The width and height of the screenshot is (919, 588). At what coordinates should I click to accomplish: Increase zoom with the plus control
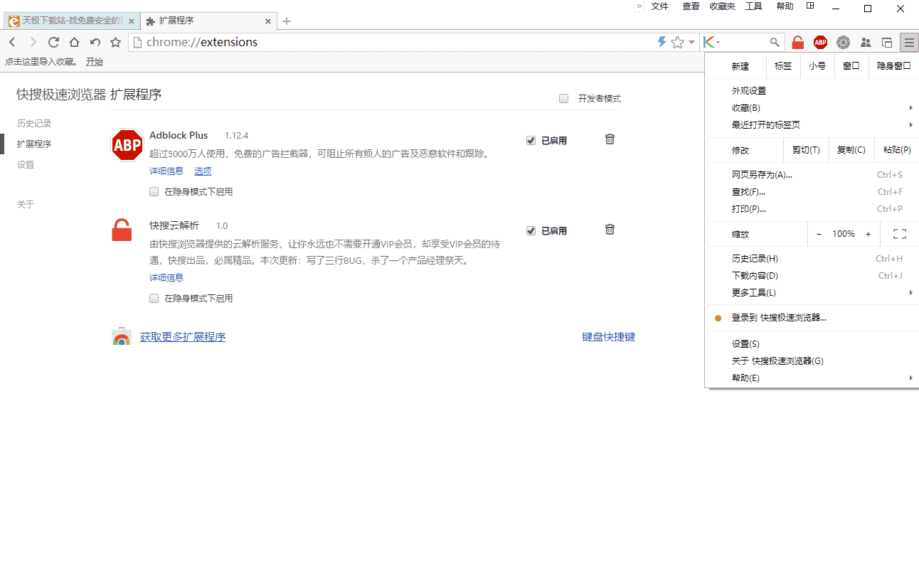coord(868,233)
